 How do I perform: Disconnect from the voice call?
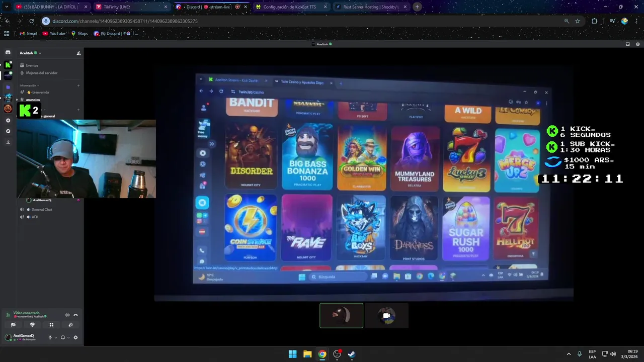(x=75, y=315)
